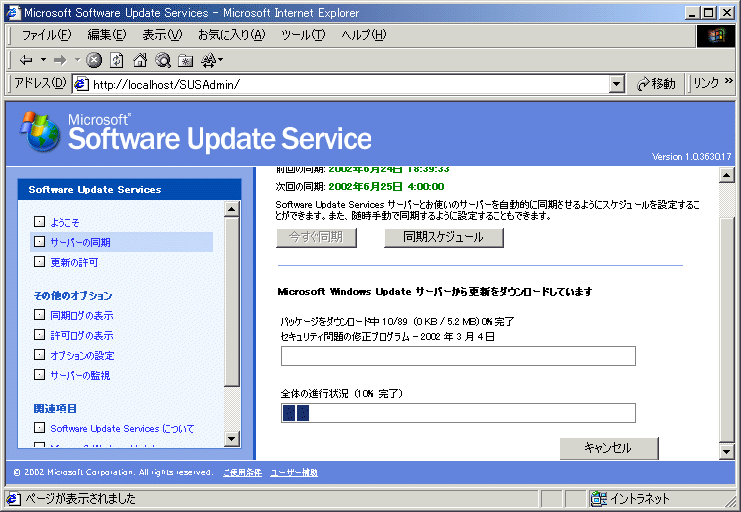The height and width of the screenshot is (512, 741).
Task: Open Back button history dropdown arrow
Action: (x=43, y=60)
